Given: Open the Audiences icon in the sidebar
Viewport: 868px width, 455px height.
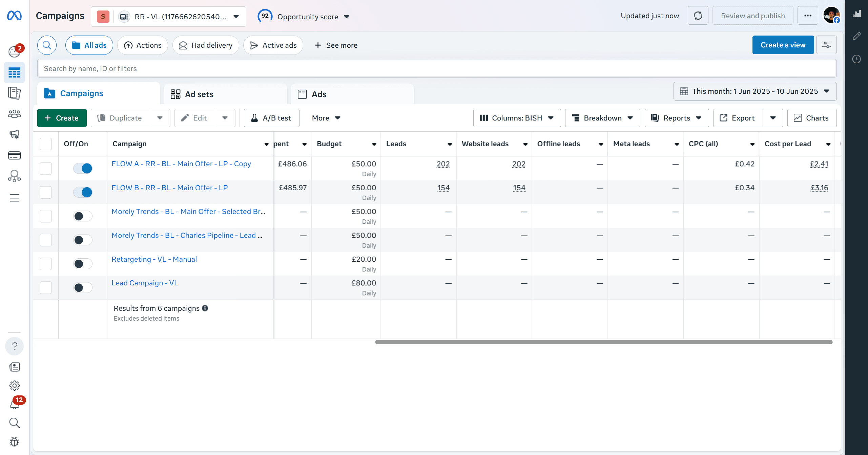Looking at the screenshot, I should (x=14, y=114).
